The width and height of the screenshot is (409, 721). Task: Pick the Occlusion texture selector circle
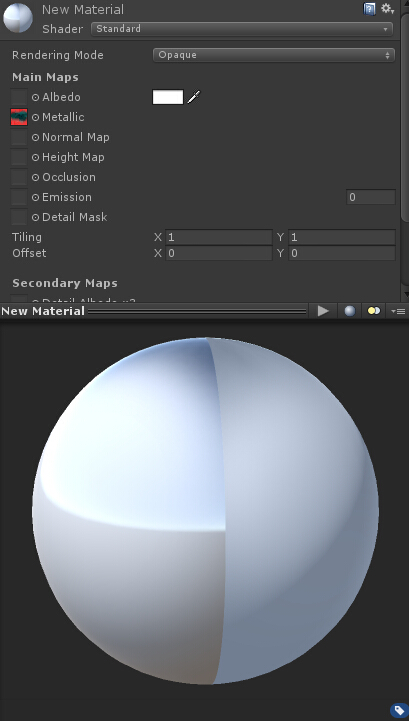[x=35, y=177]
